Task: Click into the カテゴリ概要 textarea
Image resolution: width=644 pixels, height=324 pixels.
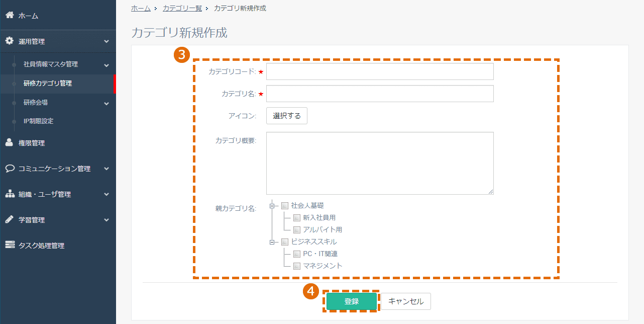Action: (380, 163)
